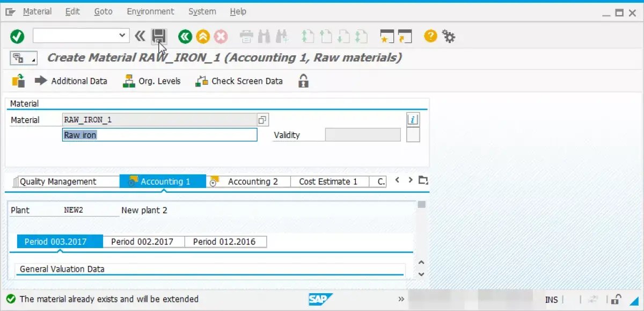Open the tab list icon
Image resolution: width=644 pixels, height=311 pixels.
(x=423, y=180)
